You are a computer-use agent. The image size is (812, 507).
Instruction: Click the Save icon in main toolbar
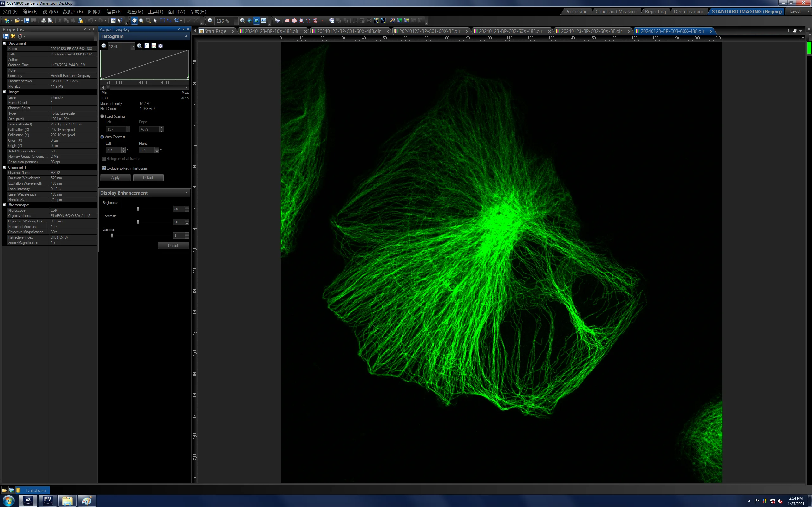pyautogui.click(x=27, y=21)
